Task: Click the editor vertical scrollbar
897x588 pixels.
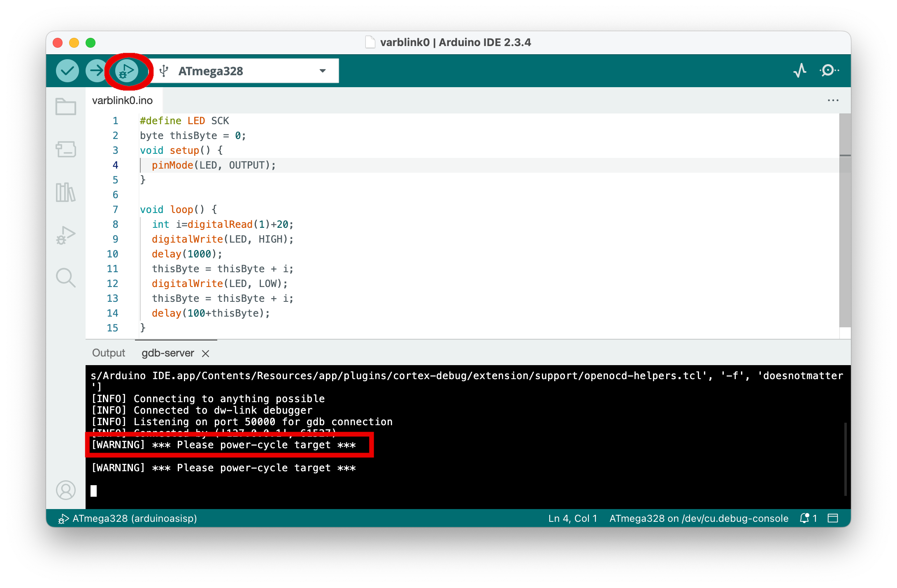Action: click(x=845, y=222)
